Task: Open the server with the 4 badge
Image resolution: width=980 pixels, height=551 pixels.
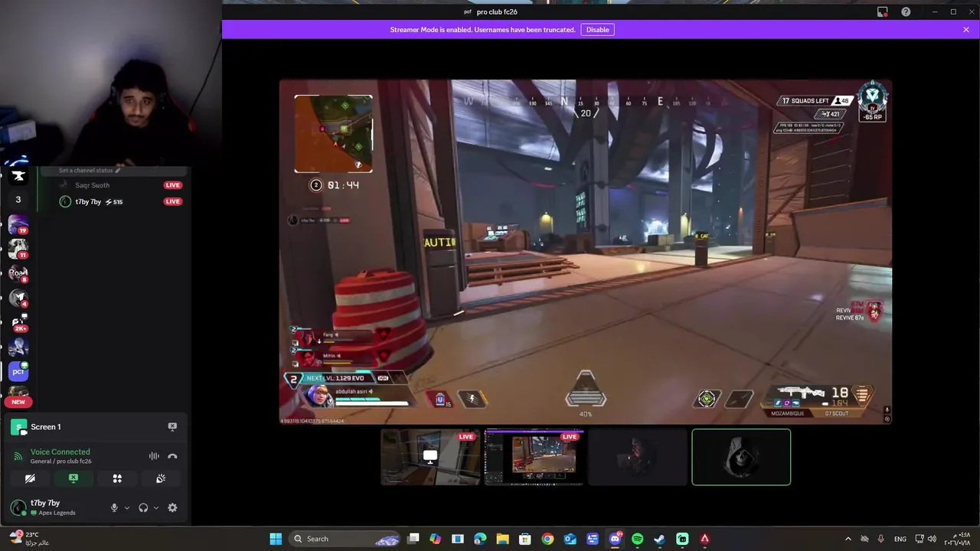Action: tap(18, 298)
